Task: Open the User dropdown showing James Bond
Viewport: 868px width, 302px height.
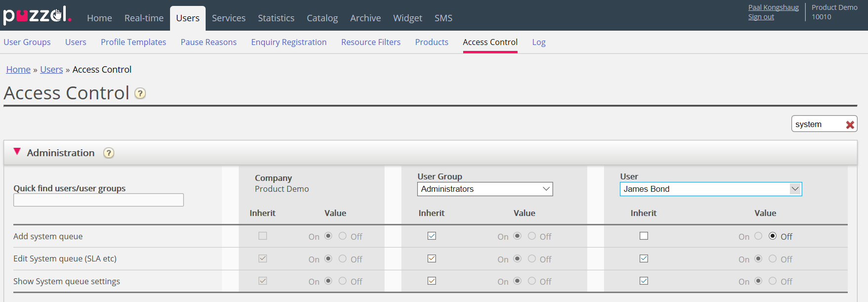Action: [710, 189]
